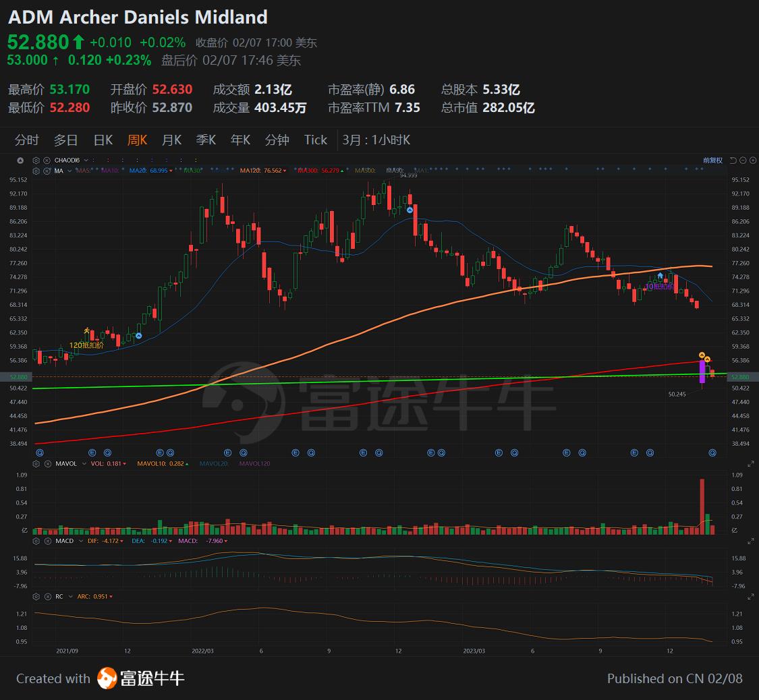The width and height of the screenshot is (759, 700).
Task: Click the blue arrow signal marker near 94.999 peak
Action: 410,210
